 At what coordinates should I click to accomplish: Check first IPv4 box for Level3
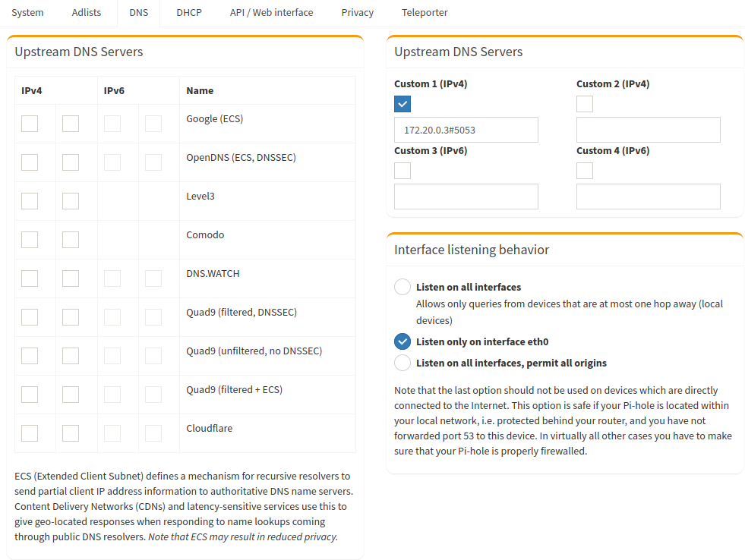[30, 201]
